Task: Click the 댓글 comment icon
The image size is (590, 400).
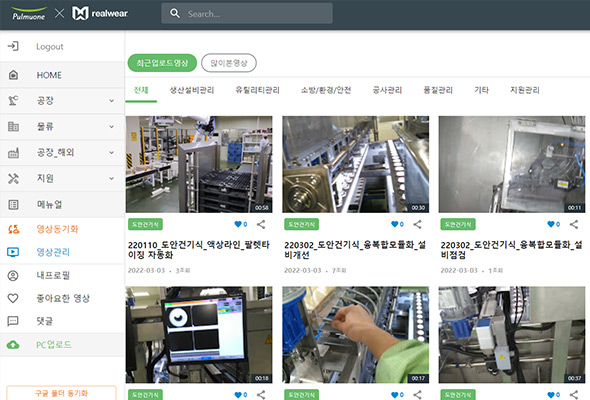Action: [x=13, y=321]
